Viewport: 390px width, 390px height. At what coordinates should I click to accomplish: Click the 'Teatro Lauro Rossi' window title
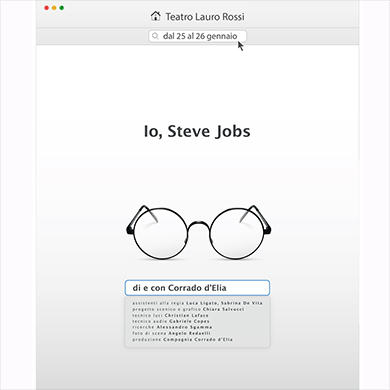pos(205,16)
